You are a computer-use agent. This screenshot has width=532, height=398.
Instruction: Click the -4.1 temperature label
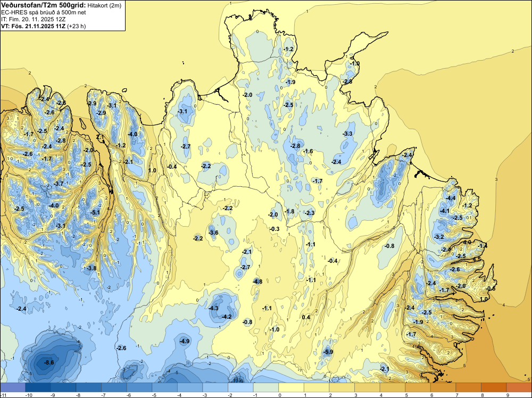(x=444, y=211)
